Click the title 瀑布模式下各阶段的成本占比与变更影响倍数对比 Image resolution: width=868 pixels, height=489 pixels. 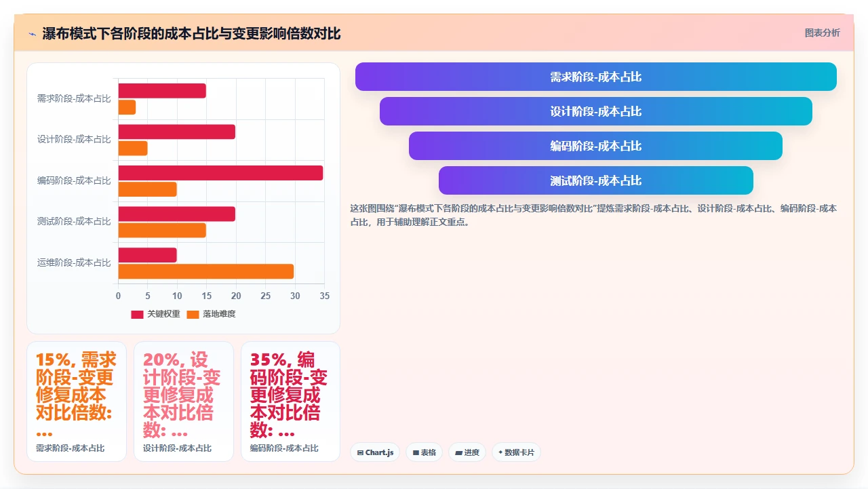point(191,33)
